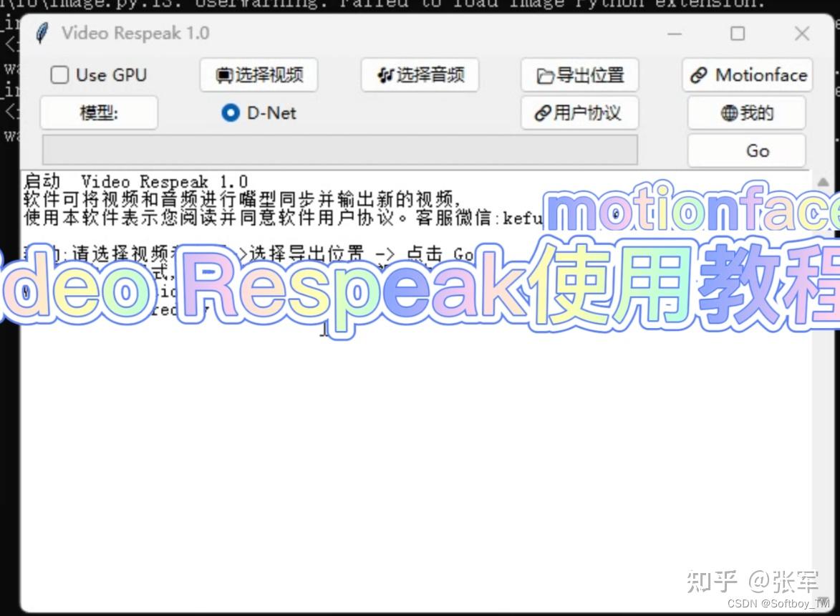Click the 我的 account button

click(747, 113)
